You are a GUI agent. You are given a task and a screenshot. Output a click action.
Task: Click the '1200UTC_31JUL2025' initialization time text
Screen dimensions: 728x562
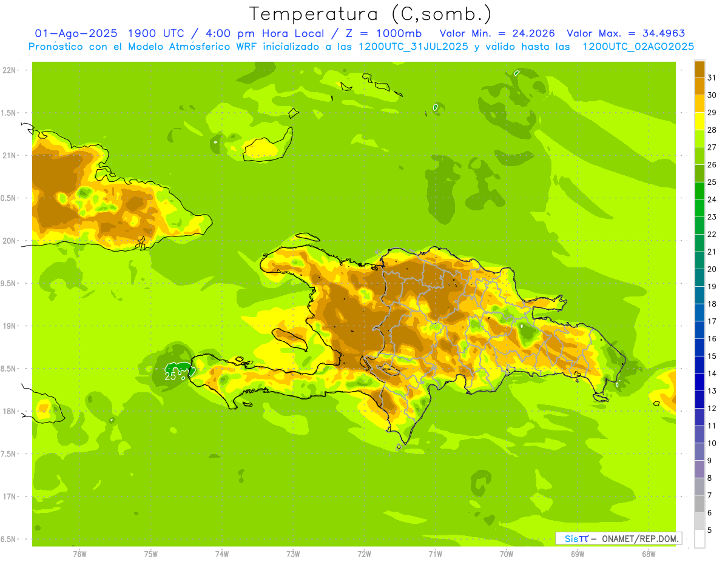pyautogui.click(x=413, y=47)
